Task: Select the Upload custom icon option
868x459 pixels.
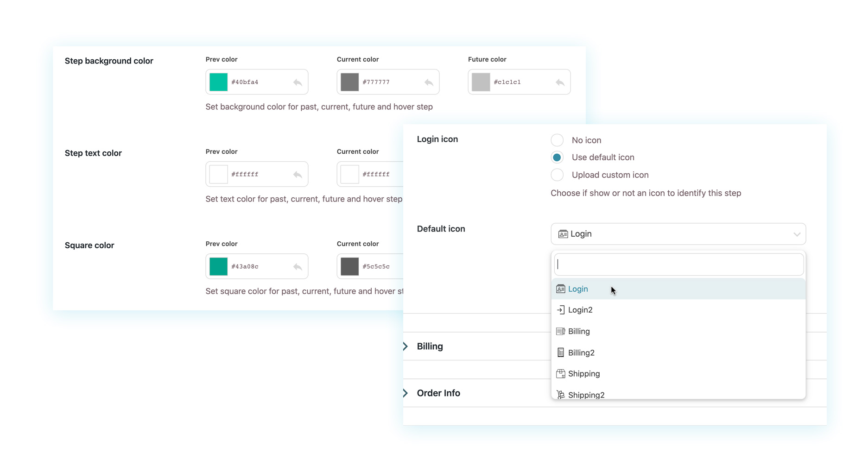Action: point(557,175)
